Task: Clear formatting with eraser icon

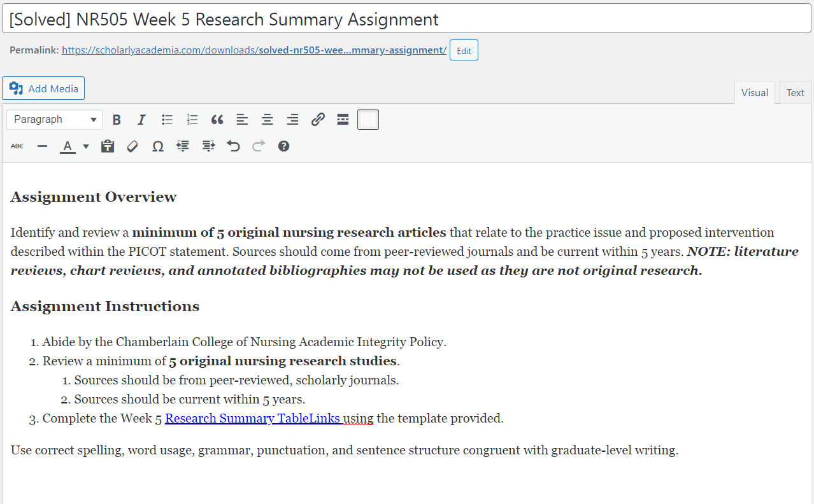Action: point(132,146)
